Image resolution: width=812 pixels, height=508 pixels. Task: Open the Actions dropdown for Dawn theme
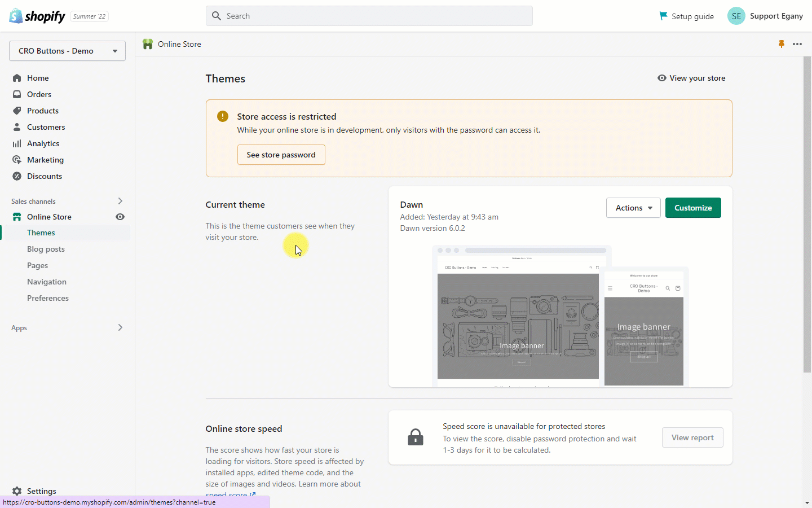(633, 208)
